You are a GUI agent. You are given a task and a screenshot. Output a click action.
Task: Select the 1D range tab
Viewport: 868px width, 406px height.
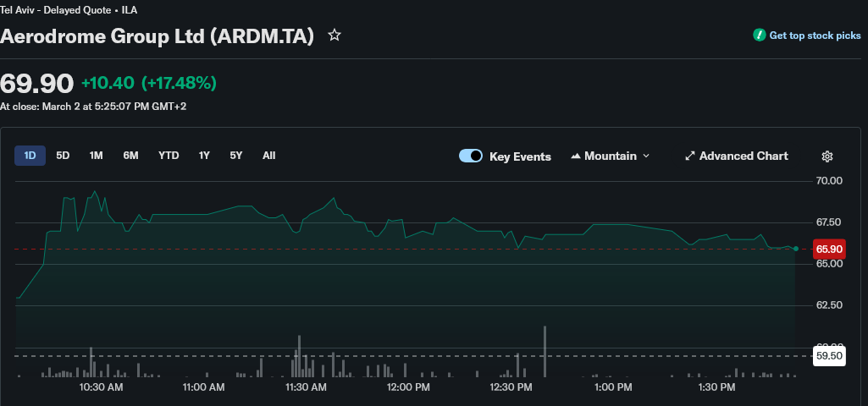[30, 156]
